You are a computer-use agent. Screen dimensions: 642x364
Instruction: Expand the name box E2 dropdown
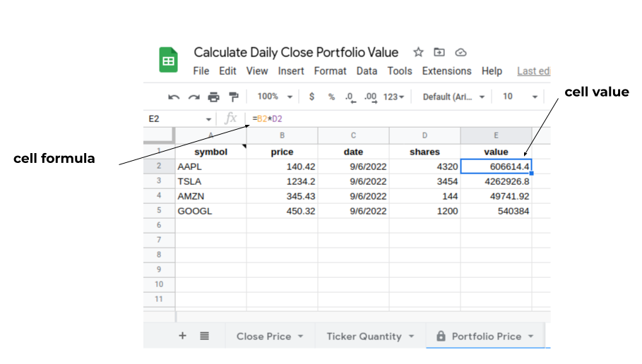208,119
